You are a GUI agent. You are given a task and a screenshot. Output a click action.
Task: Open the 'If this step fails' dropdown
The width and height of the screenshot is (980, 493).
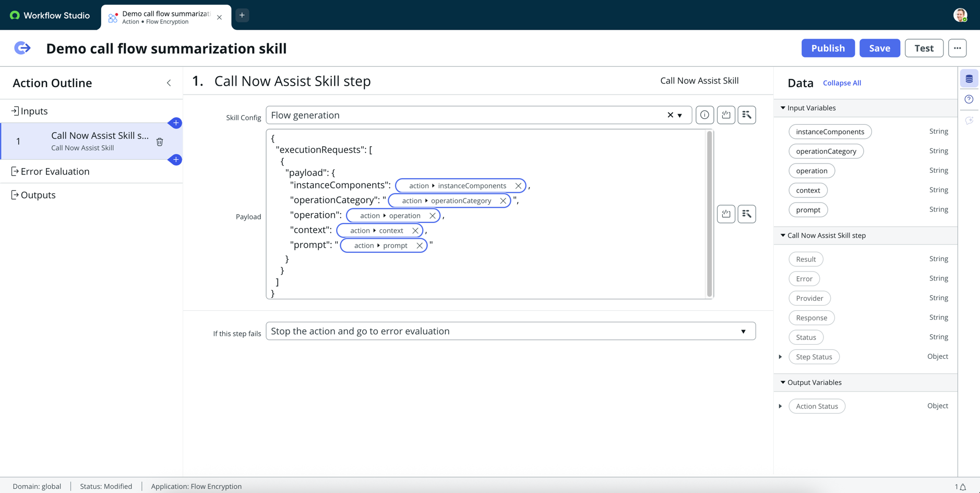coord(510,331)
